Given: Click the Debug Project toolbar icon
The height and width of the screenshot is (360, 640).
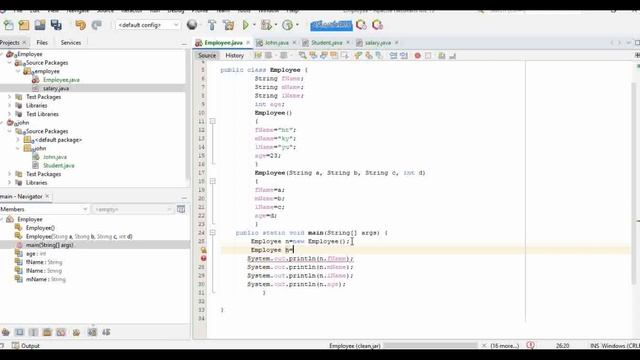Looking at the screenshot, I should coord(266,25).
